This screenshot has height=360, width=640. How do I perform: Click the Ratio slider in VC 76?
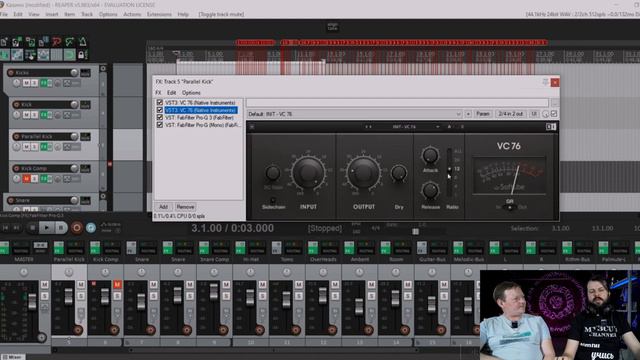coord(449,172)
